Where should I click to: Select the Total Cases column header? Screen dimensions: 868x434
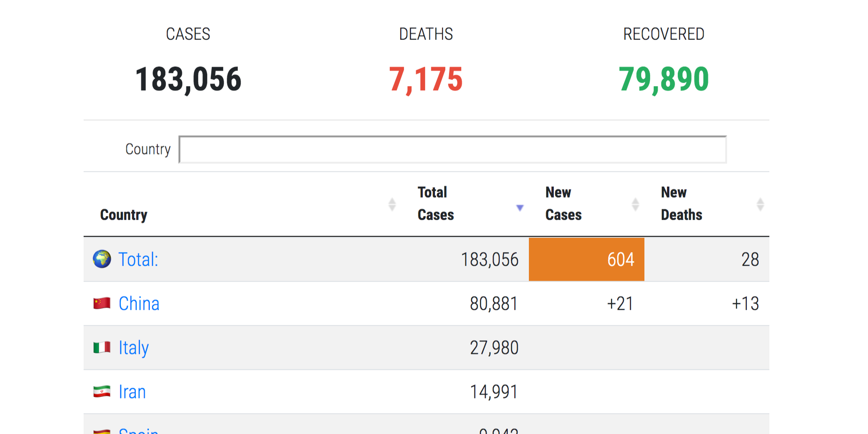[x=435, y=203]
